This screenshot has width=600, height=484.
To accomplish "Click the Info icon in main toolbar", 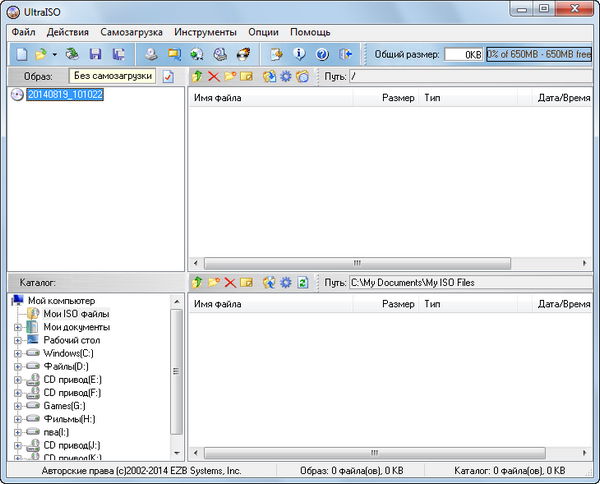I will point(299,54).
